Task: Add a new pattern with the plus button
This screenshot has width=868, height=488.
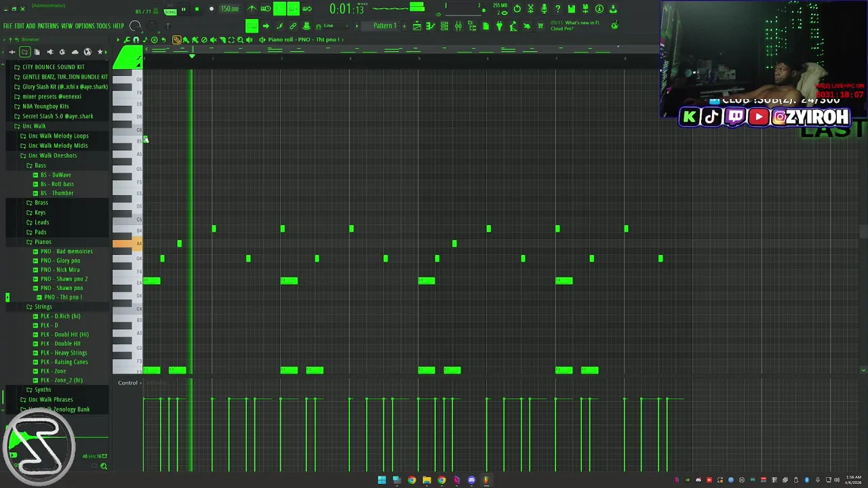Action: [x=404, y=26]
